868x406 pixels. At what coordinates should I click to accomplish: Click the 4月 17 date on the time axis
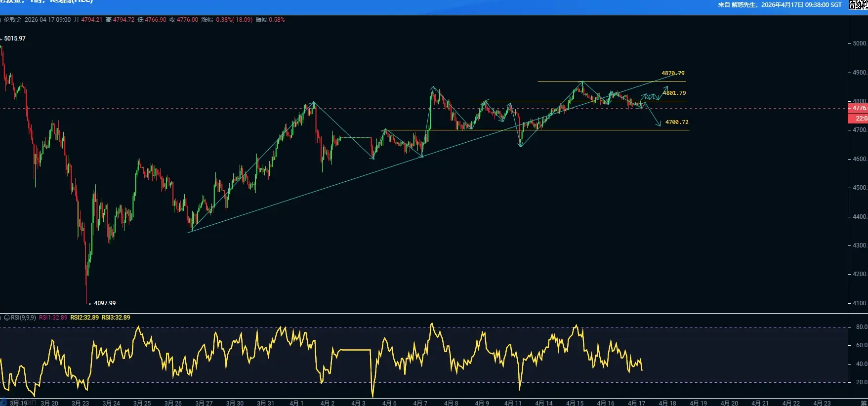point(637,403)
